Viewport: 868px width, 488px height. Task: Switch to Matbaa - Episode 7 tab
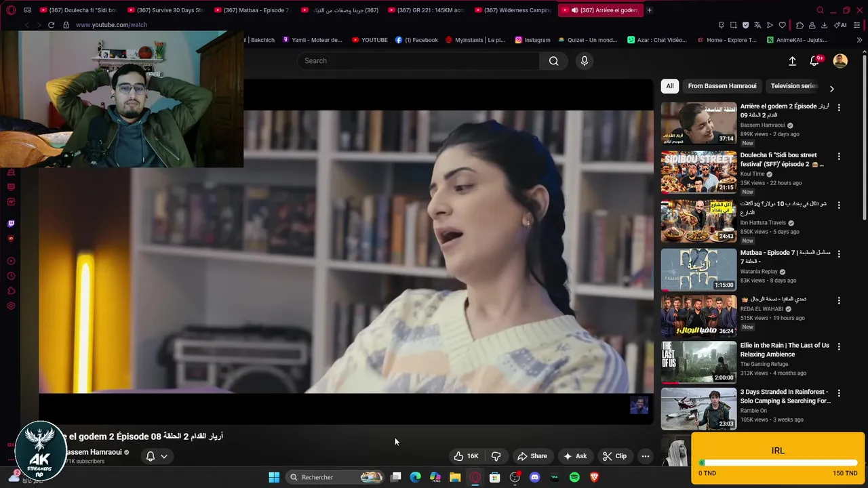pos(253,10)
